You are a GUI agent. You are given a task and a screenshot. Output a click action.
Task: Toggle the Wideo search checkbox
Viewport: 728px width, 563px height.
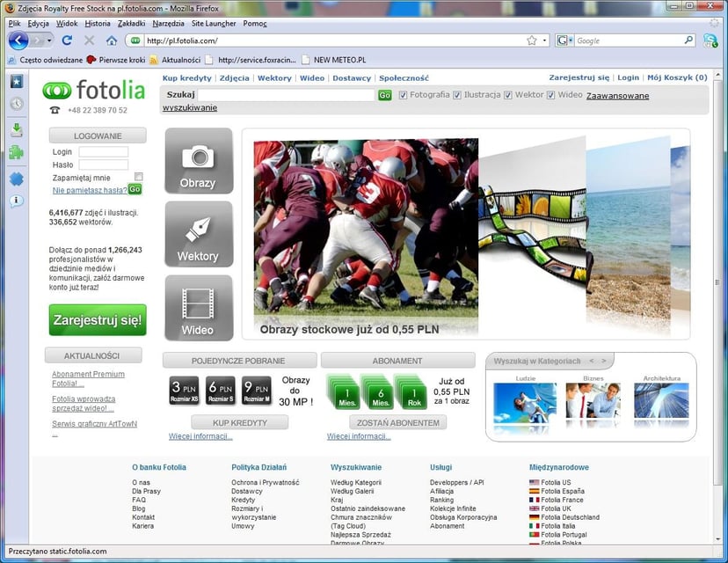[x=551, y=95]
